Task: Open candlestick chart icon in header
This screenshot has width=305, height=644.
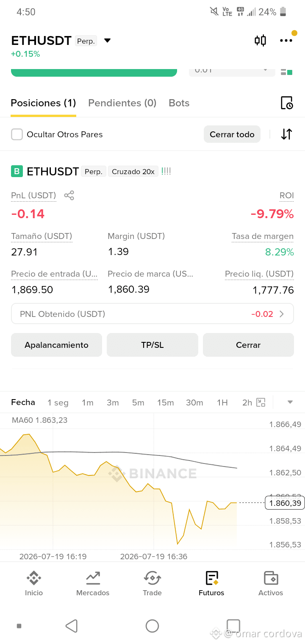Action: coord(260,41)
